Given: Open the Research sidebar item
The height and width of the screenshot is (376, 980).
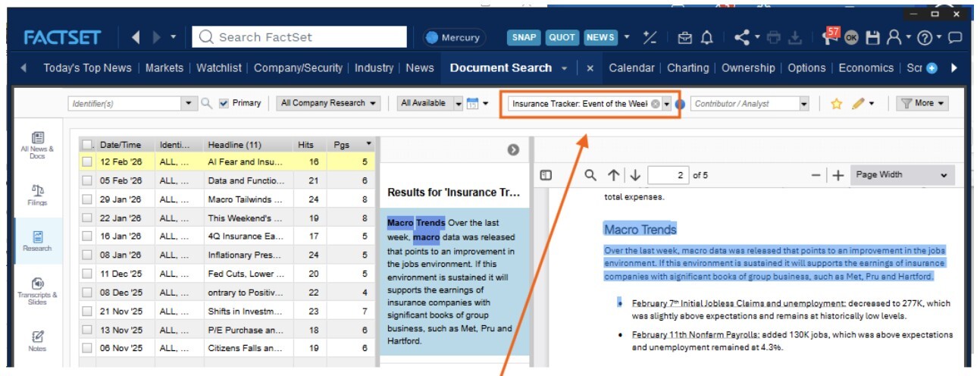Looking at the screenshot, I should point(37,240).
